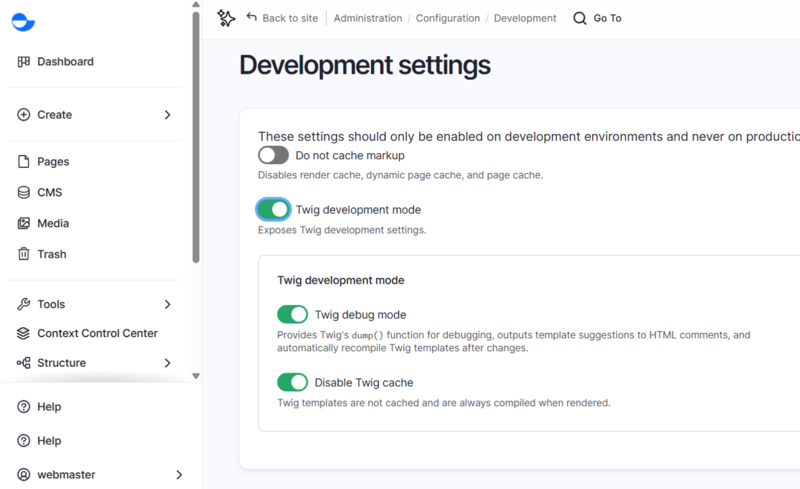Click sidebar scrollbar down arrow
Viewport: 800px width, 489px height.
(x=196, y=376)
